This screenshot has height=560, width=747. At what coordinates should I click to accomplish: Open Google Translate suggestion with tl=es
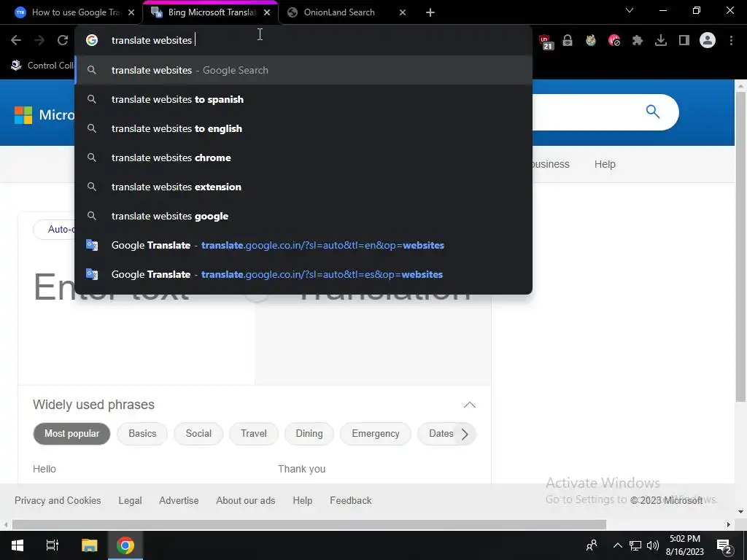pos(303,274)
